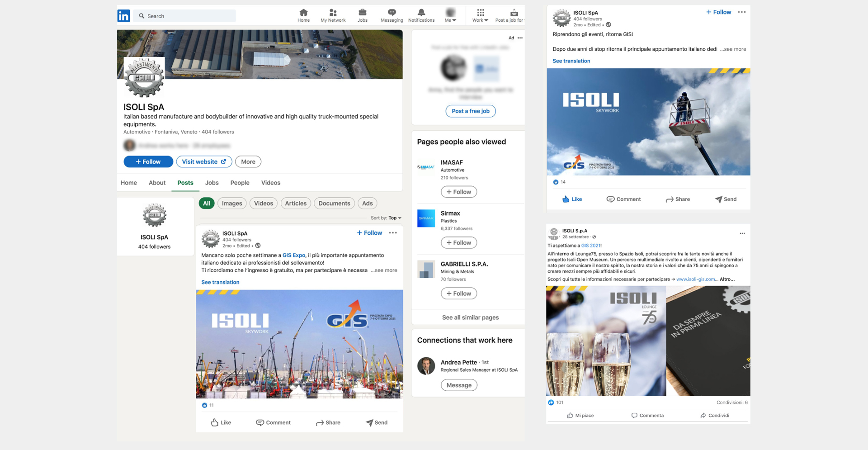
Task: Open ad options three-dot menu
Action: 520,38
